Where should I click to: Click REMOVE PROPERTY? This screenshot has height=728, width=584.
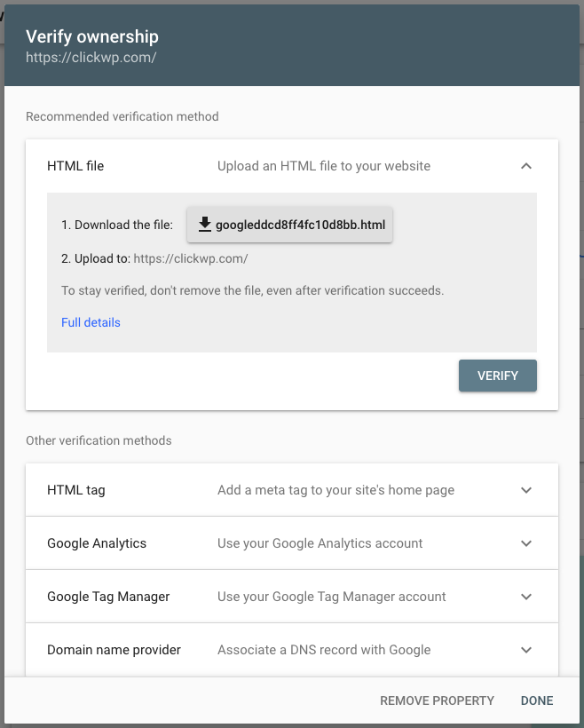coord(437,700)
